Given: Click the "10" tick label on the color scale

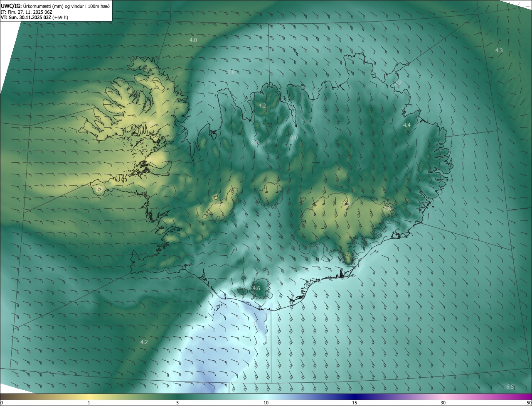Looking at the screenshot, I should coord(266,403).
